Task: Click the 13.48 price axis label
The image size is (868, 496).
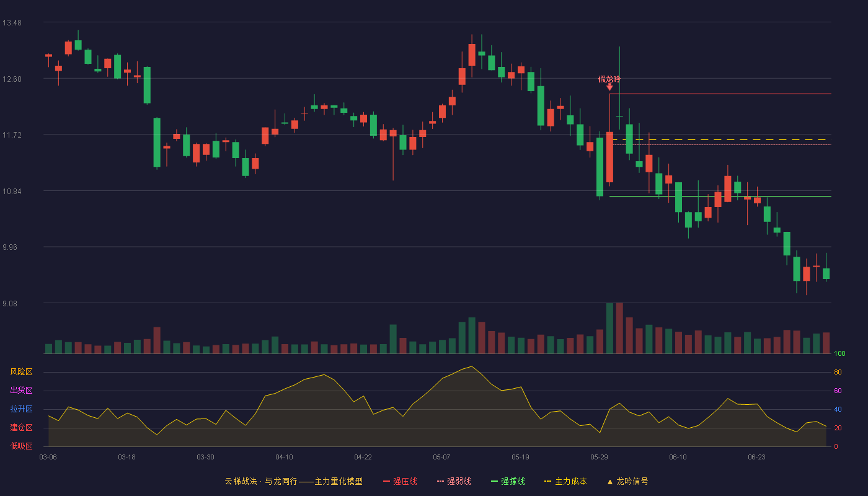Action: click(12, 23)
